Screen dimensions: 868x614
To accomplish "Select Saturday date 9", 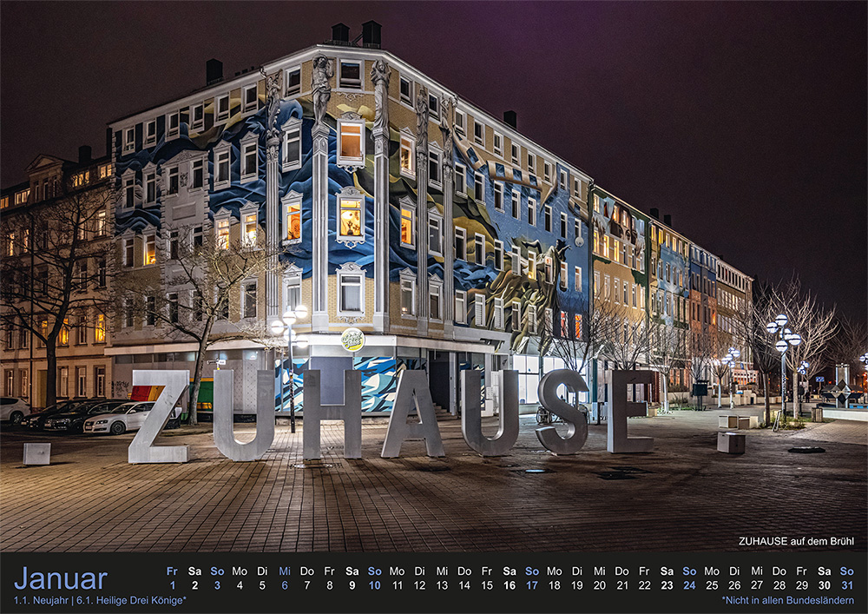I will [352, 585].
